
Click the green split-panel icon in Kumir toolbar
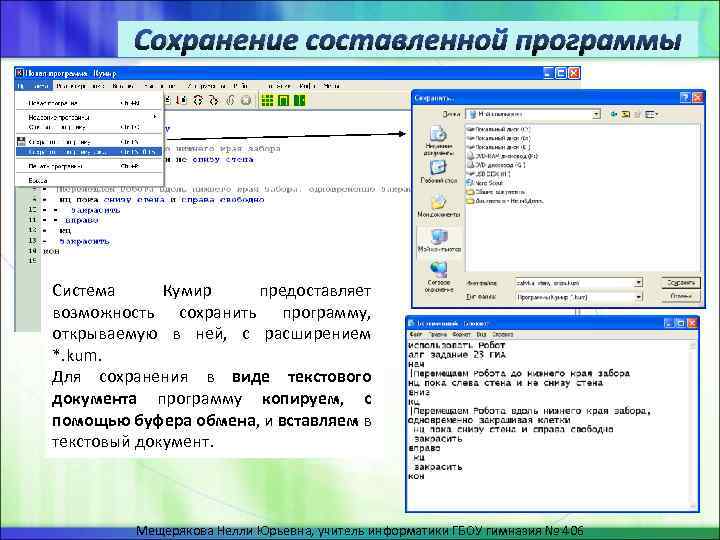tap(299, 101)
